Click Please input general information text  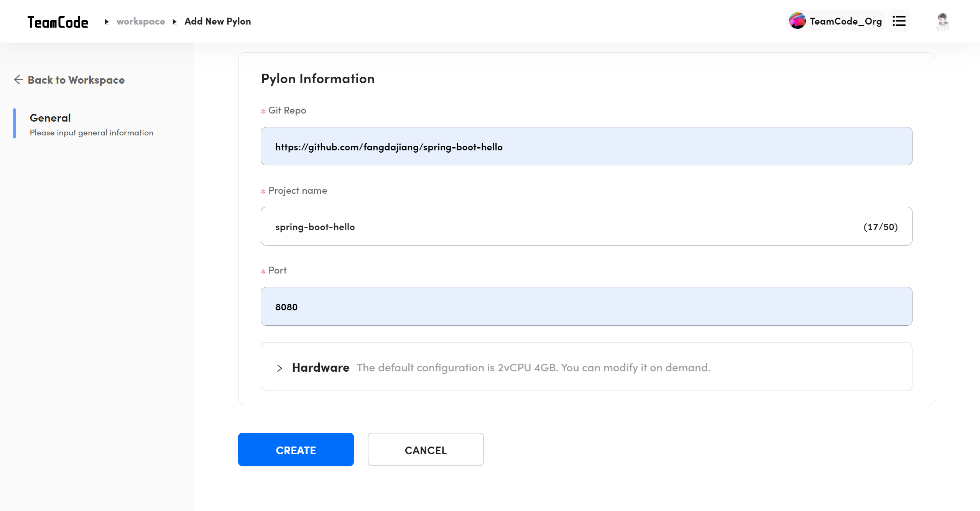(x=92, y=133)
